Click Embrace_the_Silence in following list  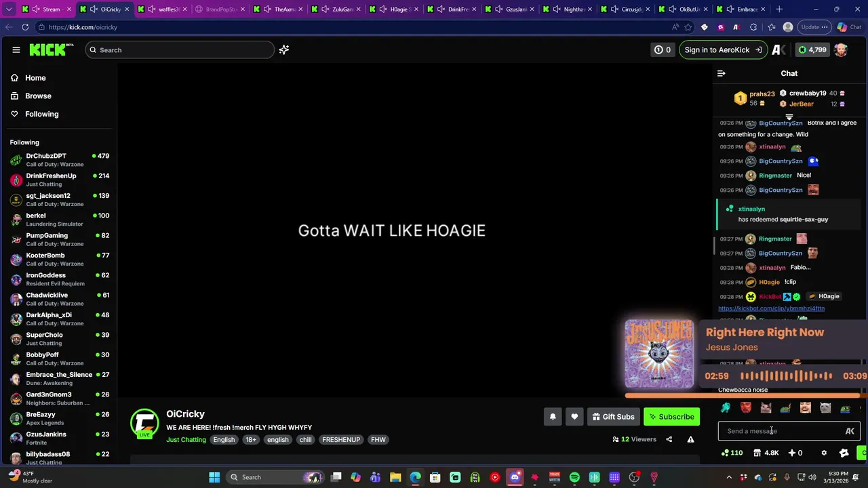[60, 378]
